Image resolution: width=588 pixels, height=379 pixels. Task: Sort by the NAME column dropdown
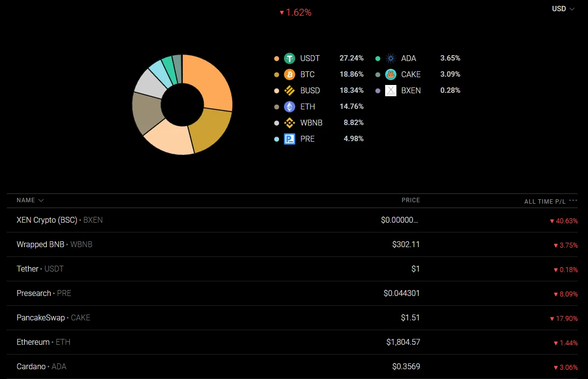30,200
